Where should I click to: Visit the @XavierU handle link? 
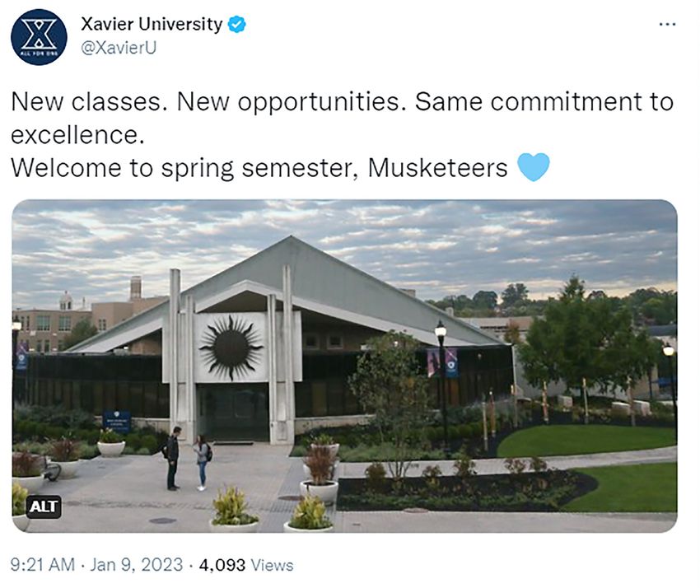pyautogui.click(x=119, y=47)
